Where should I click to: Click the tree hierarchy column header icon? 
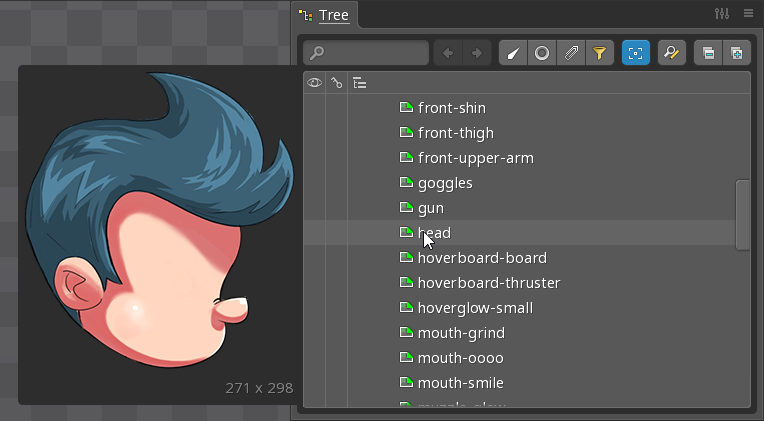tap(359, 83)
